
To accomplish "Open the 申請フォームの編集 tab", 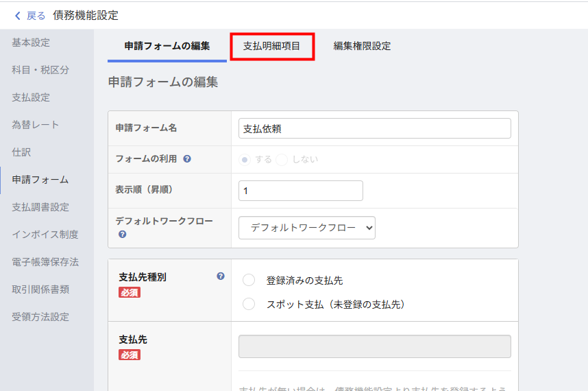I will click(167, 47).
